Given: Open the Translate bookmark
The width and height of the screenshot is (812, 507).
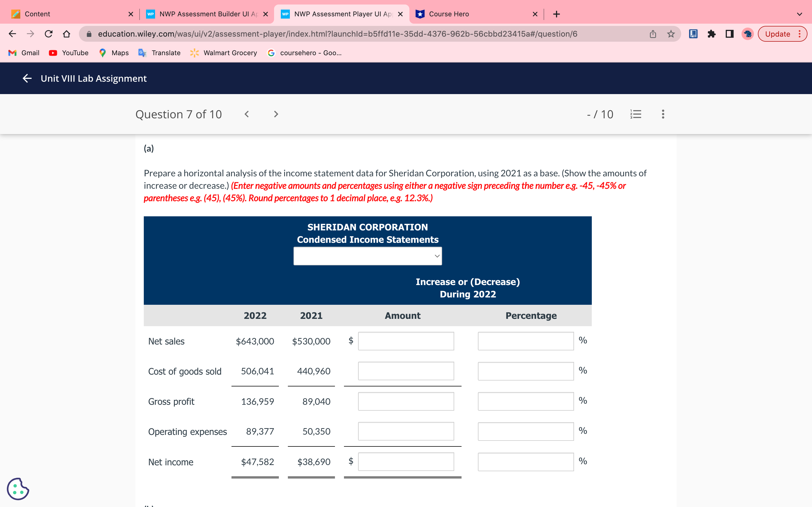Looking at the screenshot, I should tap(159, 53).
